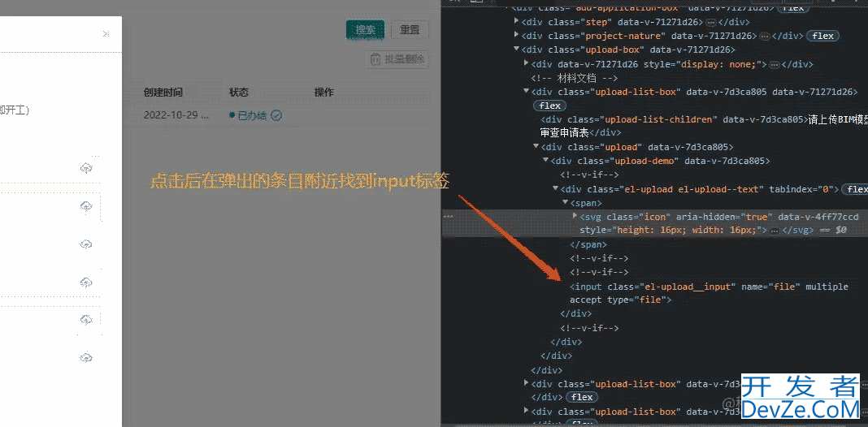
Task: Collapse the expanded upload-list-box data-v-71271d26 node
Action: pos(527,91)
